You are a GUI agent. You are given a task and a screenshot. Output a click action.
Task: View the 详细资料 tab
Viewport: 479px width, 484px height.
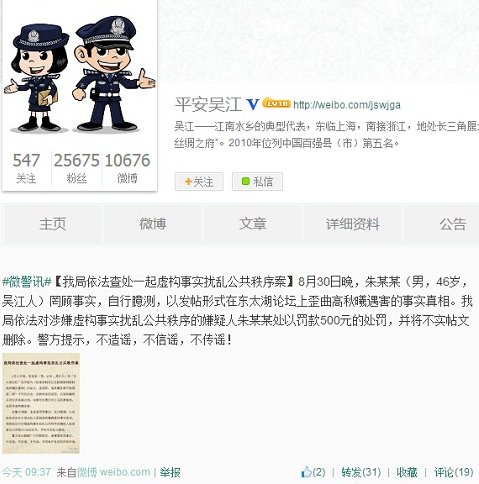tap(353, 224)
